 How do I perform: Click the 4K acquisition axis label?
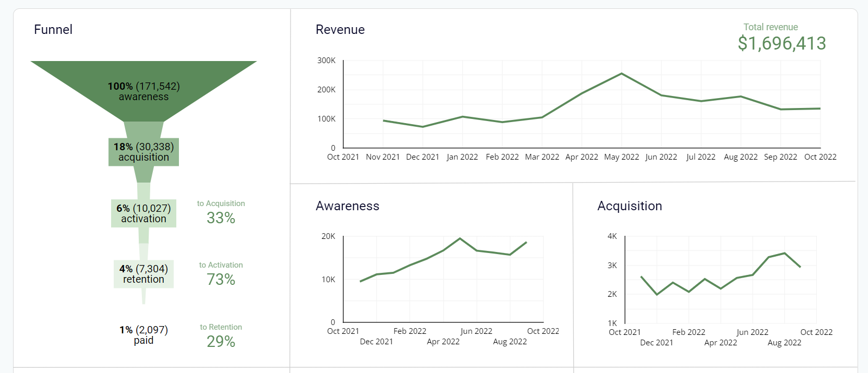(x=612, y=236)
